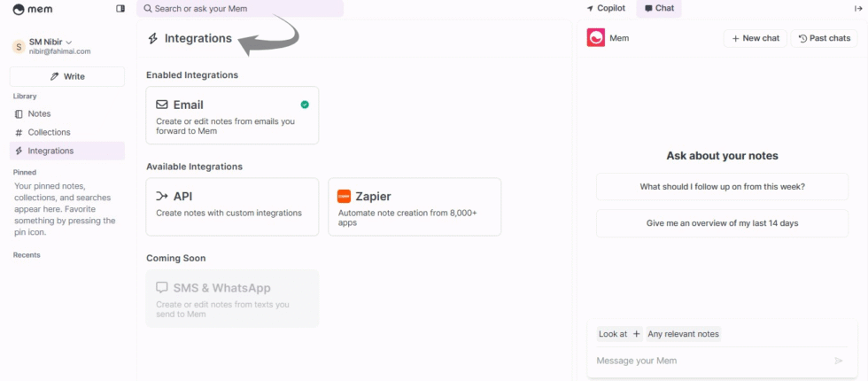Switch to the Chat tab
868x381 pixels.
click(659, 8)
